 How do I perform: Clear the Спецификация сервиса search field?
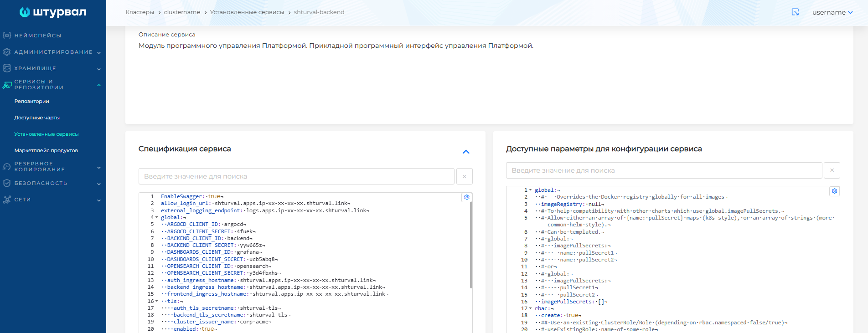[x=464, y=176]
